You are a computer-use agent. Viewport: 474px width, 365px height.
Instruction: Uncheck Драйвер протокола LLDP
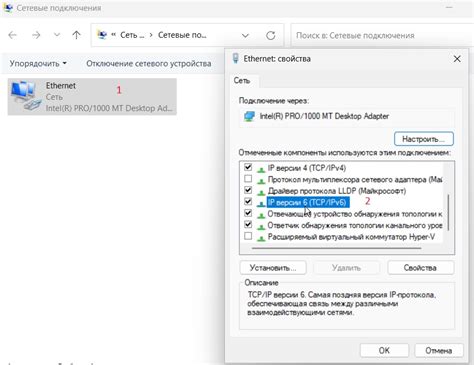point(248,190)
